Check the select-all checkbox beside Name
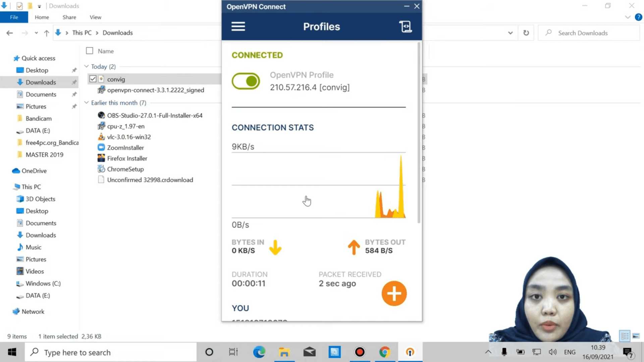The image size is (644, 362). (90, 51)
